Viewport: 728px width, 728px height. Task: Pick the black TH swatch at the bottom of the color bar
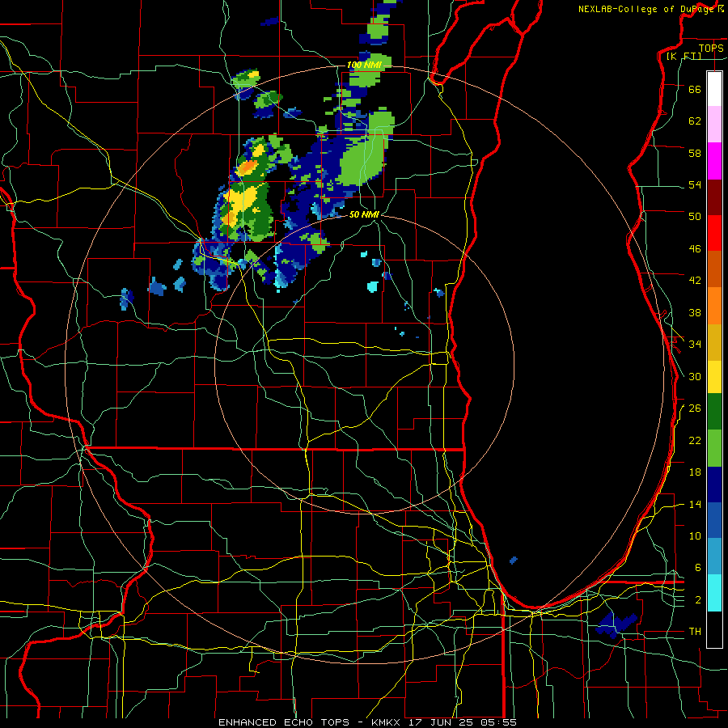pyautogui.click(x=714, y=629)
